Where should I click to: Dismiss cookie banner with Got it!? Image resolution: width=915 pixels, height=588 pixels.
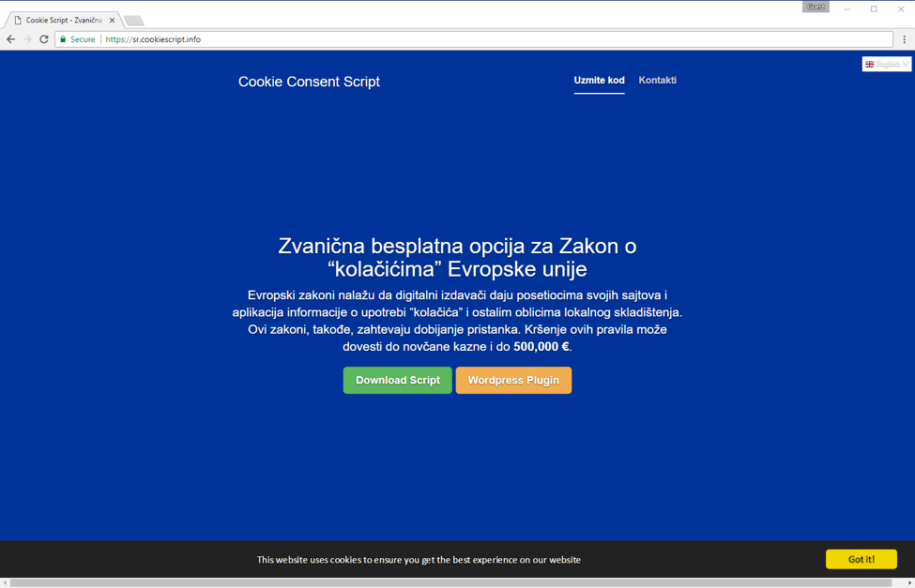[862, 559]
